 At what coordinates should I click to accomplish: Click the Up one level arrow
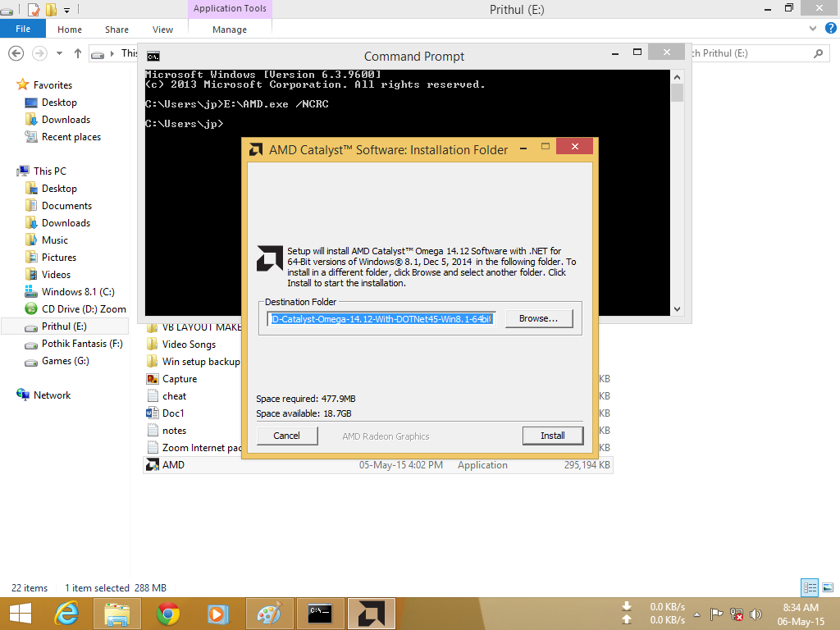[78, 53]
